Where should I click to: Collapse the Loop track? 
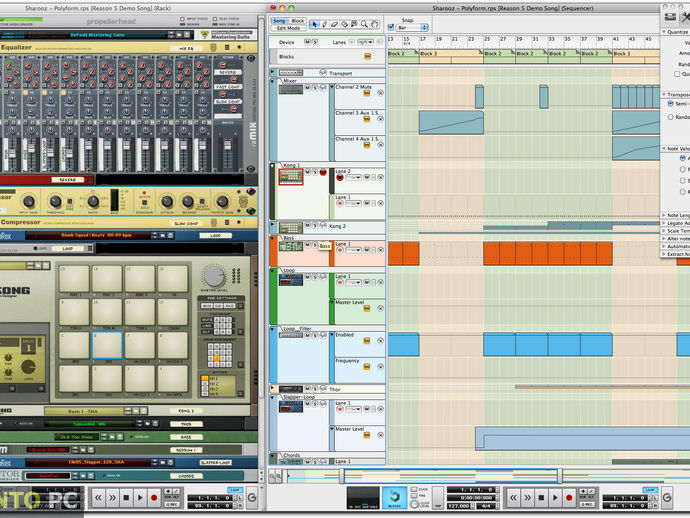[273, 271]
